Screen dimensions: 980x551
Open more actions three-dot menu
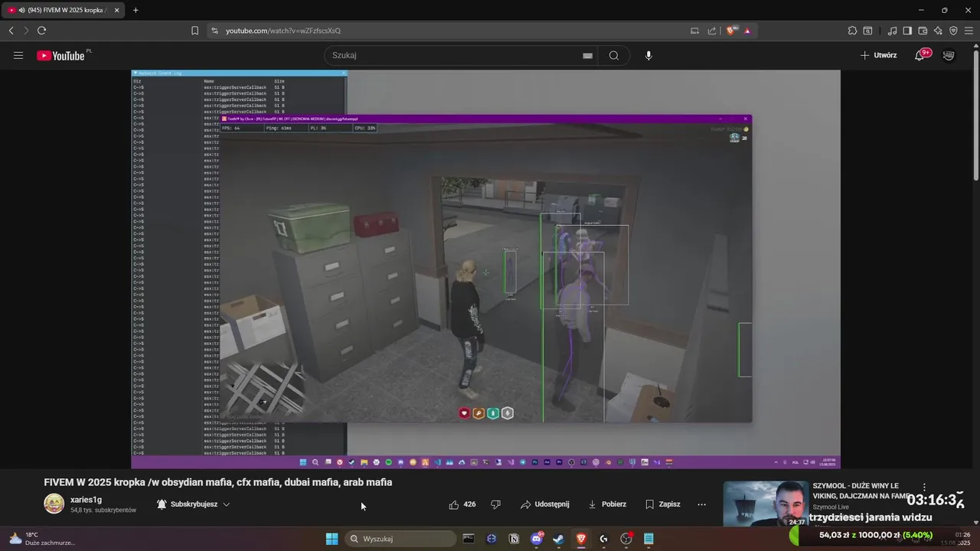(701, 504)
